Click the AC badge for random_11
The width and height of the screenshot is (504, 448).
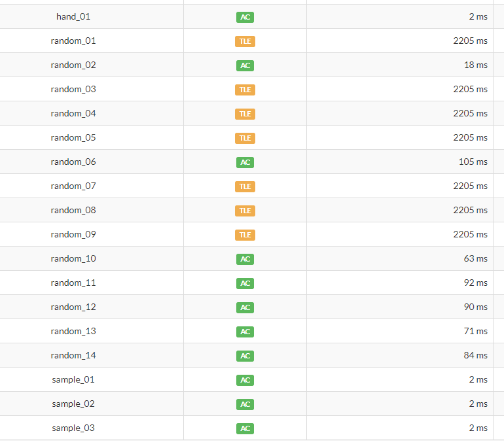[x=245, y=283]
